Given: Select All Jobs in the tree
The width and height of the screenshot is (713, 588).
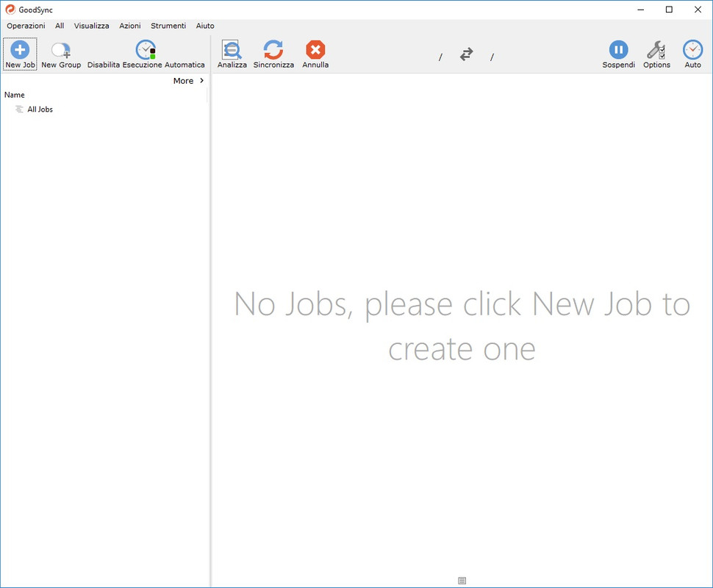Looking at the screenshot, I should (x=40, y=109).
